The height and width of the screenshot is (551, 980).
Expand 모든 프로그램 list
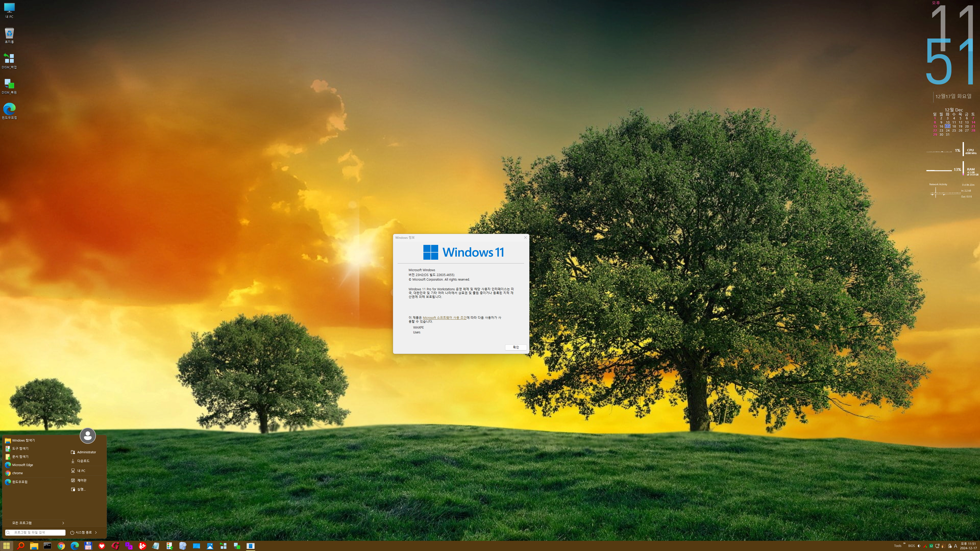tap(35, 523)
